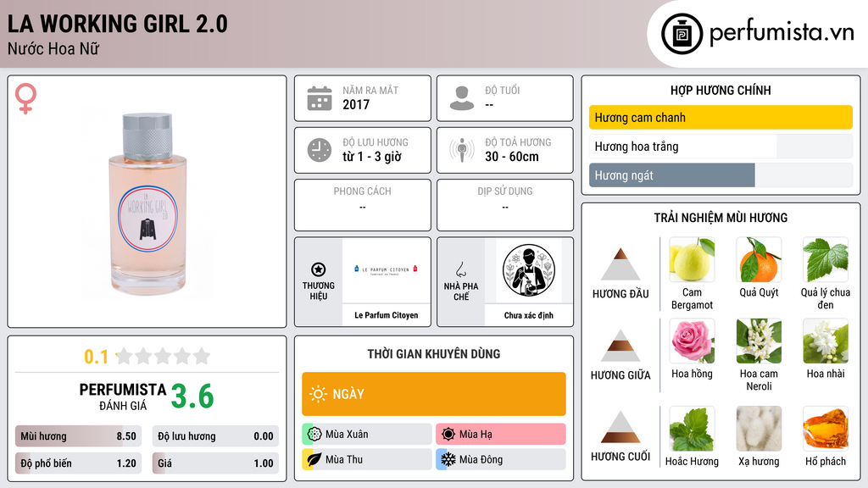This screenshot has width=868, height=488.
Task: Click the từ 1 - 3 giờ value
Action: (x=372, y=157)
